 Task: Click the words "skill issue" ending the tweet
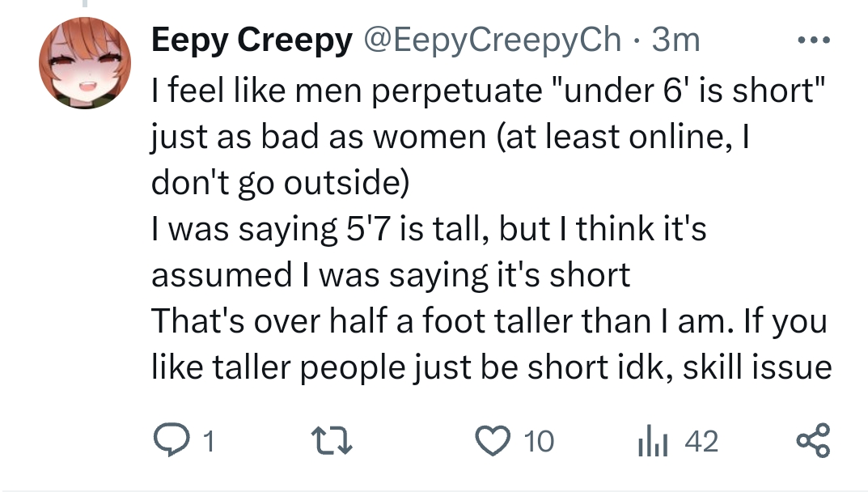(x=757, y=368)
